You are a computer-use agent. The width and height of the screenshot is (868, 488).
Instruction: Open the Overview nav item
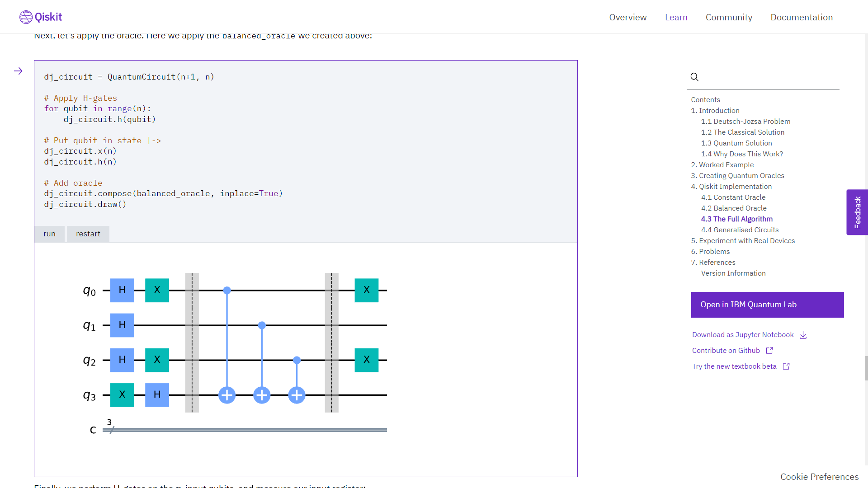627,17
